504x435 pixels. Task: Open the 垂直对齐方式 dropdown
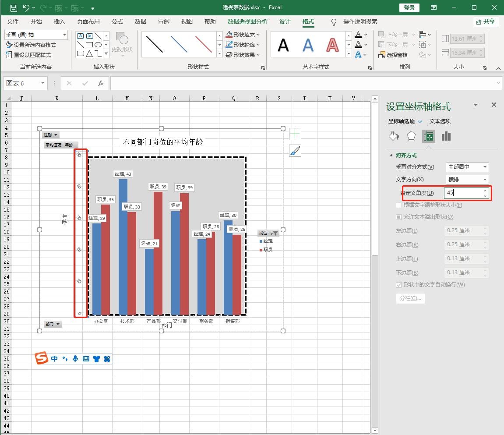point(467,167)
